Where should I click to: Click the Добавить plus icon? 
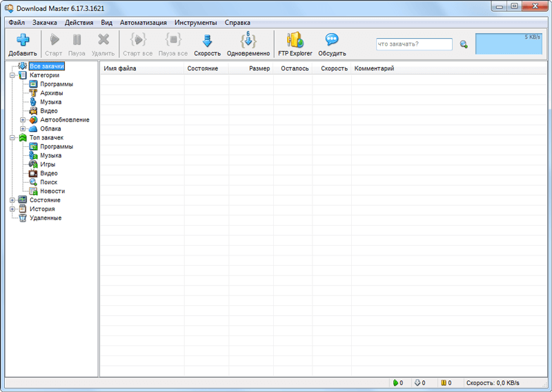point(23,40)
